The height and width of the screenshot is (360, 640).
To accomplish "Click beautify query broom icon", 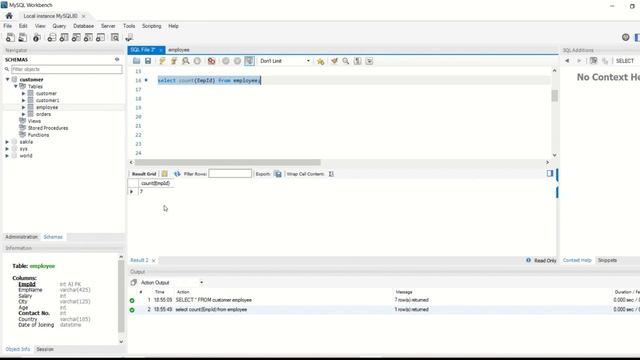I will tap(334, 61).
